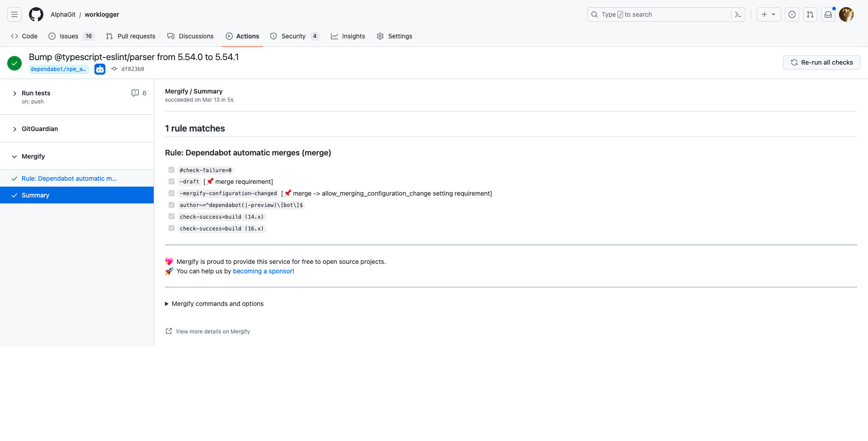This screenshot has width=868, height=441.
Task: Open the AlphaGit owner link
Action: click(63, 14)
